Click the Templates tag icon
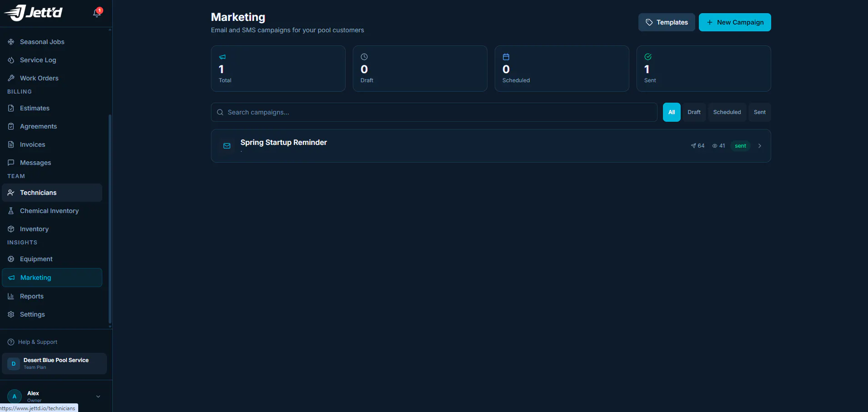The height and width of the screenshot is (412, 868). 649,22
